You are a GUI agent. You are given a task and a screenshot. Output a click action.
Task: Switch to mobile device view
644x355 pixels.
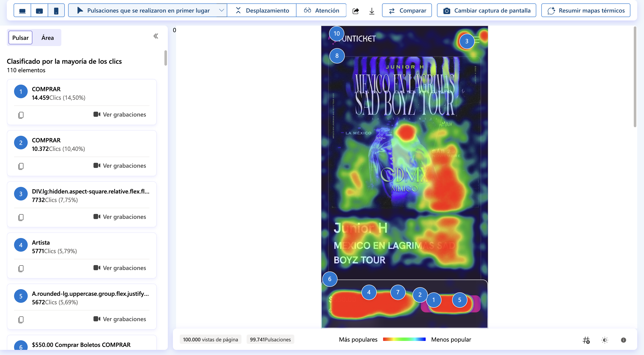pos(56,10)
